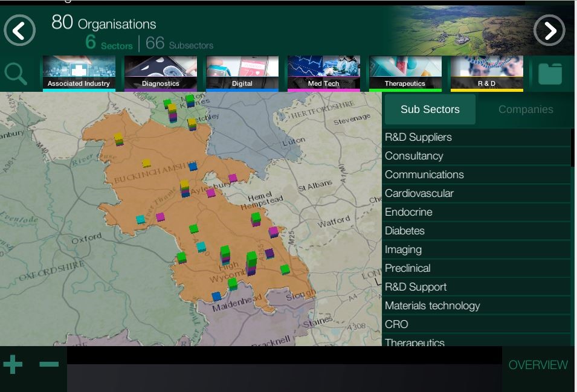Switch to the Sub Sectors tab
This screenshot has width=577, height=392.
pyautogui.click(x=430, y=109)
